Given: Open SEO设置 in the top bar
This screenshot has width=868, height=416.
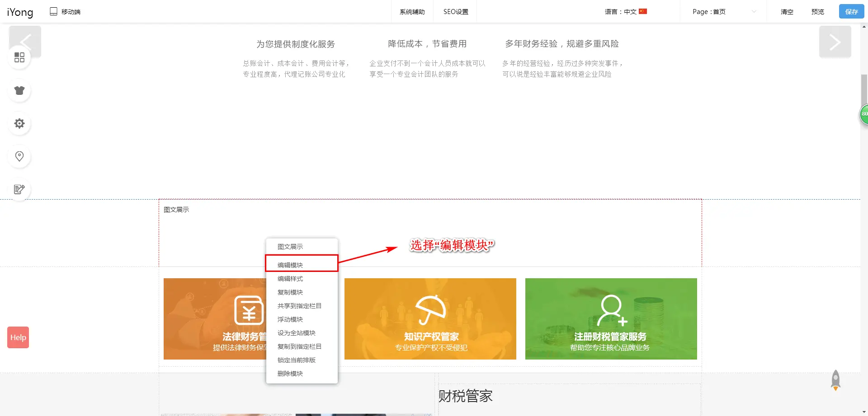Looking at the screenshot, I should pyautogui.click(x=455, y=12).
